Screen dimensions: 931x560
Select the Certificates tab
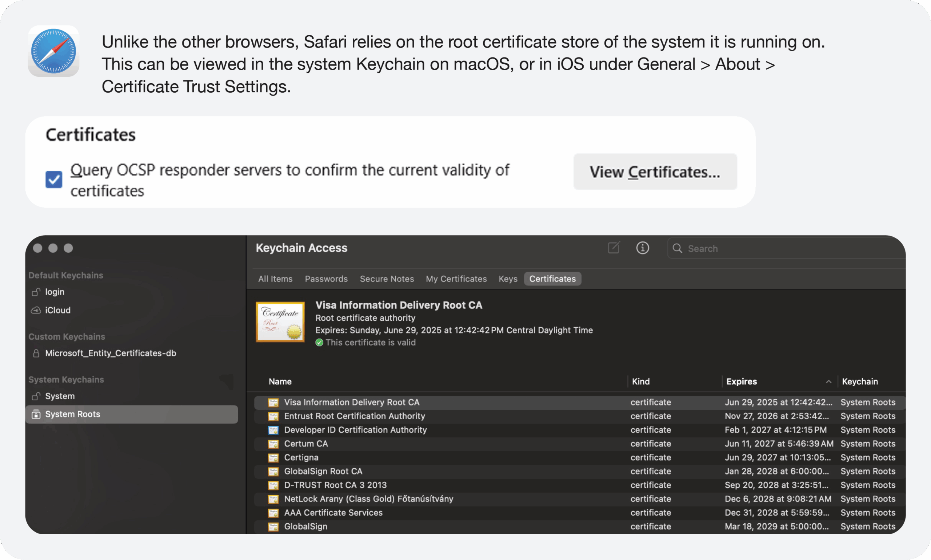click(x=552, y=279)
